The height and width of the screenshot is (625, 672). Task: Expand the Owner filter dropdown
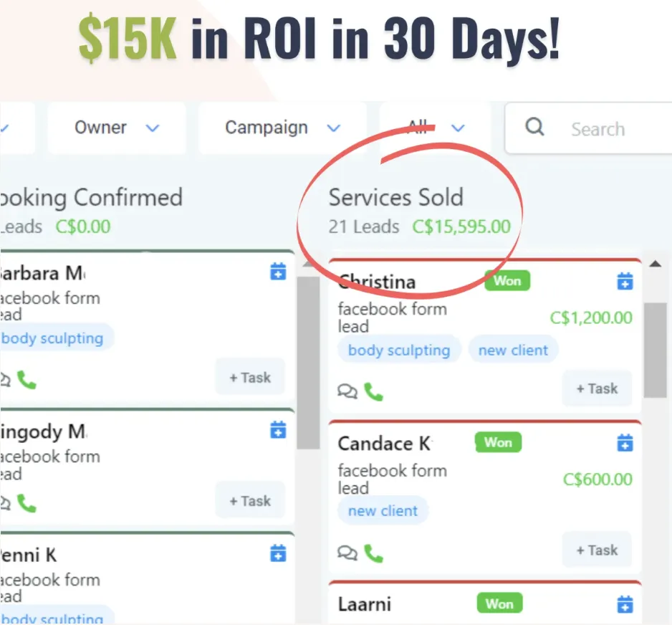(117, 128)
